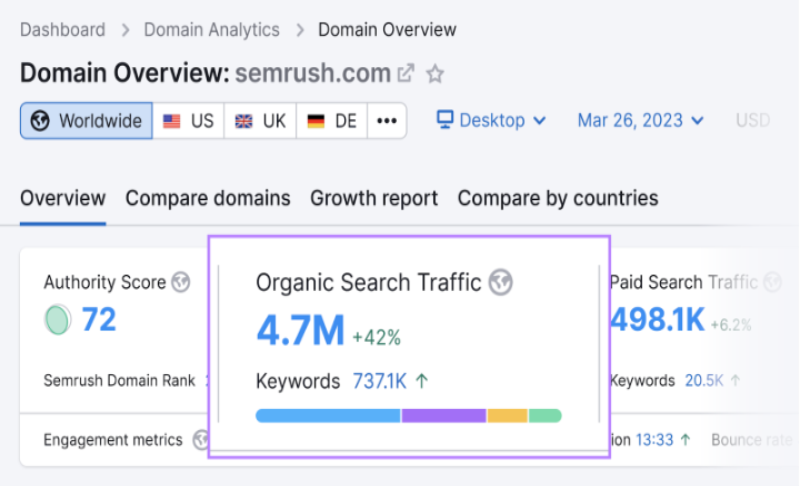Open the Mar 26, 2023 date dropdown

tap(640, 121)
